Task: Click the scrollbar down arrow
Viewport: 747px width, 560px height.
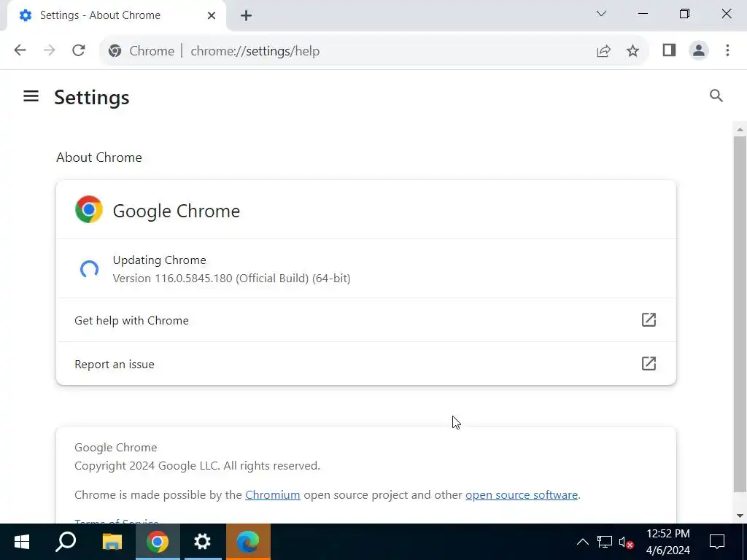Action: click(x=740, y=516)
